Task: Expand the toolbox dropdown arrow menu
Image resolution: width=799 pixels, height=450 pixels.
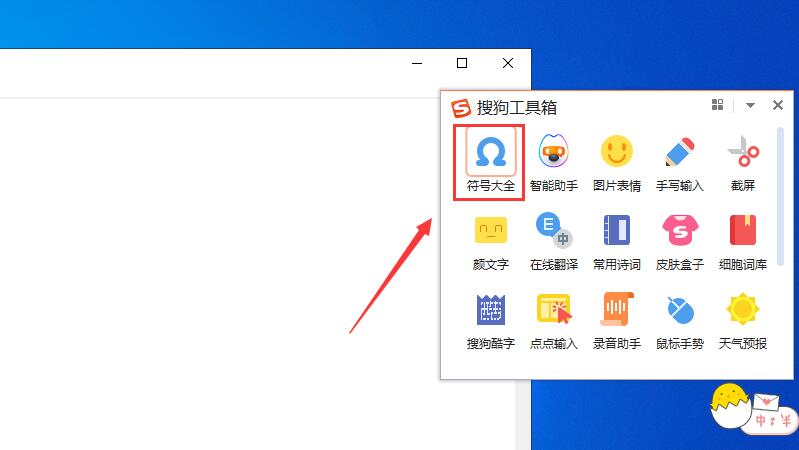Action: 750,105
